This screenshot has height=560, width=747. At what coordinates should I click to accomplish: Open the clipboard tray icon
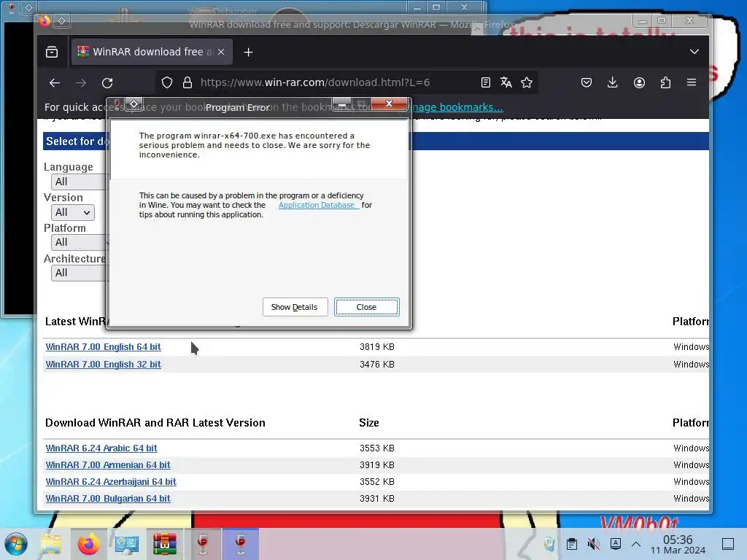[572, 544]
